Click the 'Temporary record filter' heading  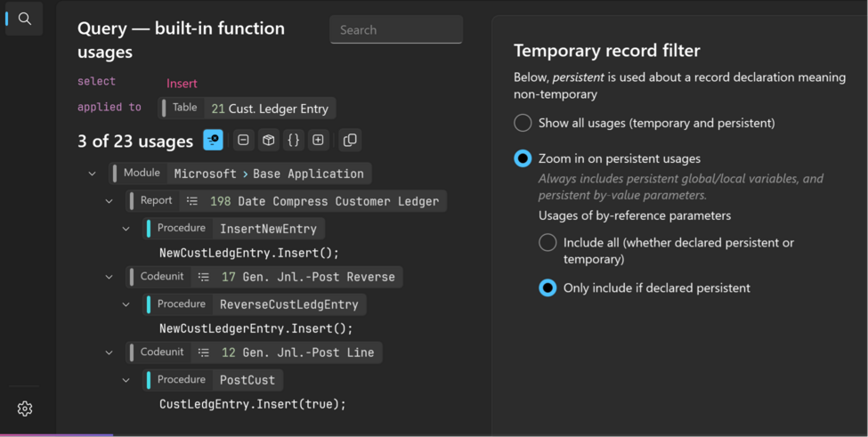(607, 51)
